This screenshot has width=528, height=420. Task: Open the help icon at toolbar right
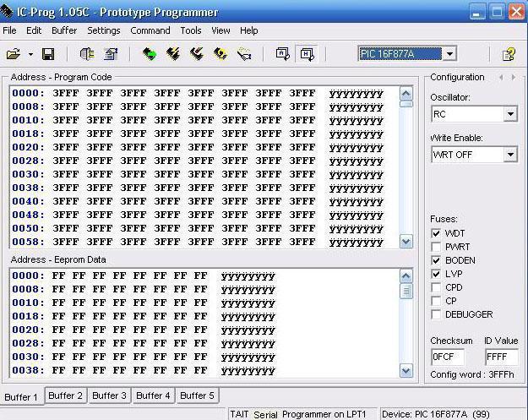(x=509, y=54)
